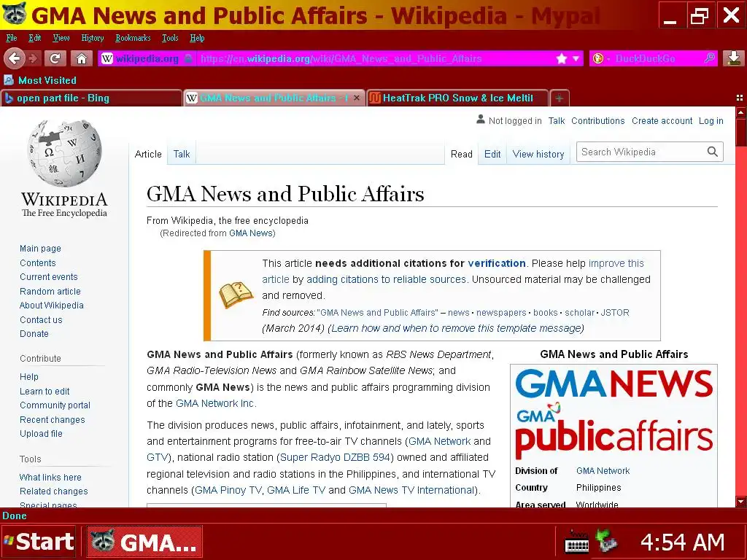
Task: Bookmark this page with the star icon
Action: [562, 58]
